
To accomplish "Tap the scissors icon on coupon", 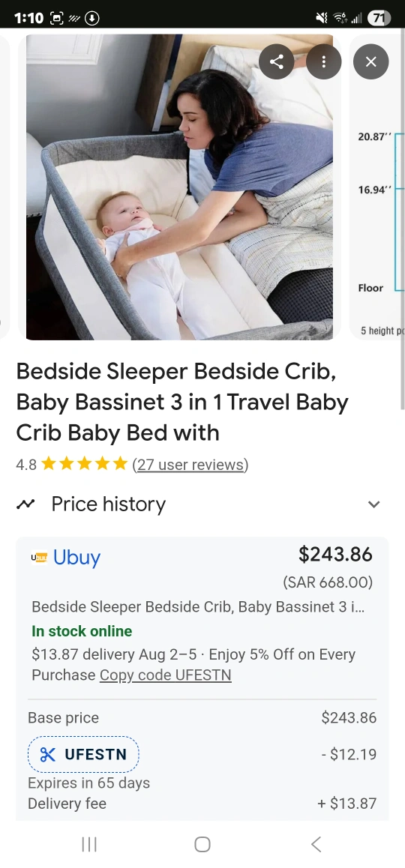I will 48,755.
